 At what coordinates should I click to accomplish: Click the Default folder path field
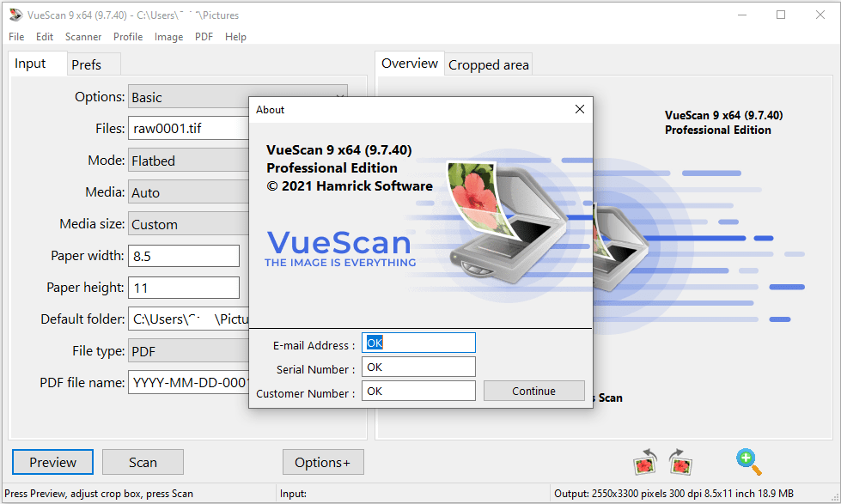point(188,319)
